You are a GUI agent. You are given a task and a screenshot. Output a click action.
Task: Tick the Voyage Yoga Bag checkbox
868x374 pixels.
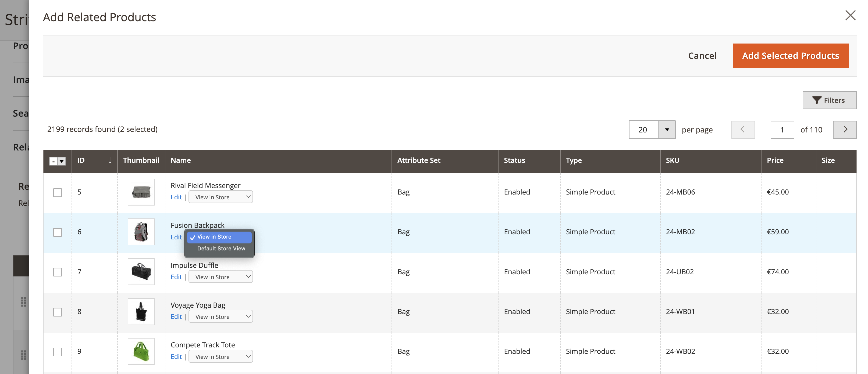[58, 312]
